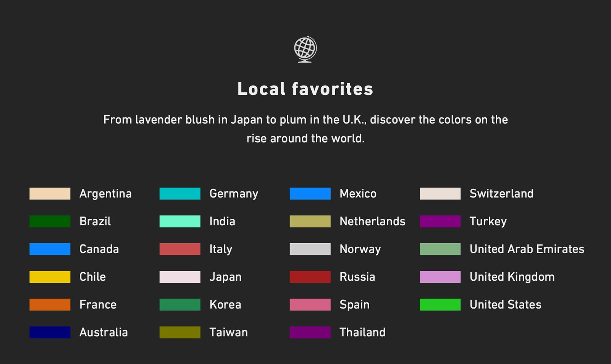Click the Australia label
The height and width of the screenshot is (364, 611).
(103, 332)
